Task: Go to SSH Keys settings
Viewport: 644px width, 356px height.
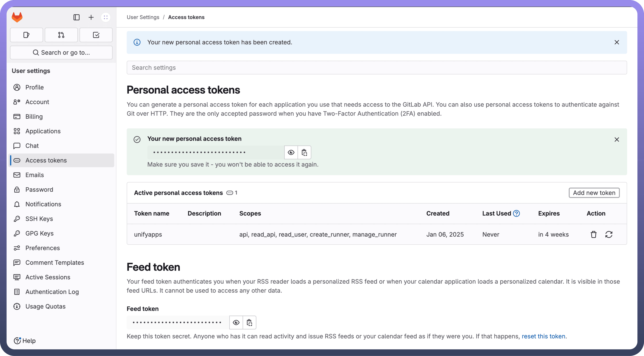Action: click(39, 219)
